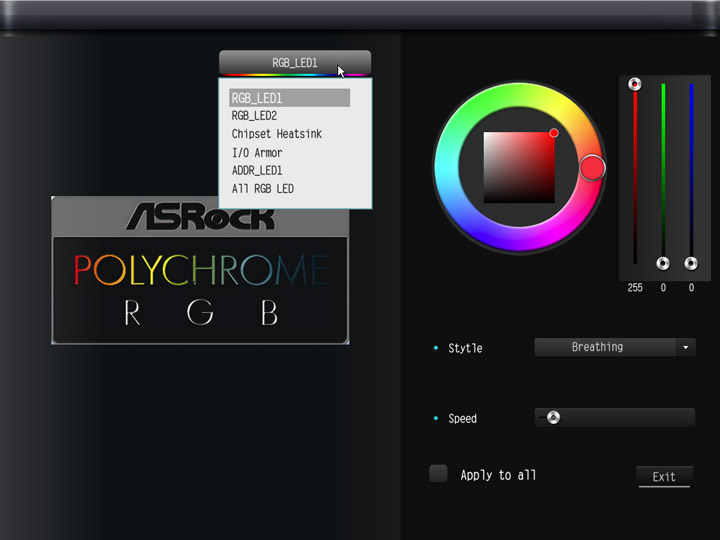Screen dimensions: 720x540
Task: Click the Style label
Action: [x=465, y=348]
